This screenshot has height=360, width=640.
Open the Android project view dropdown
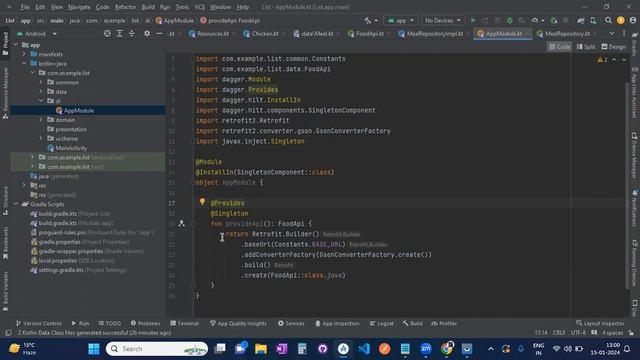tap(36, 34)
